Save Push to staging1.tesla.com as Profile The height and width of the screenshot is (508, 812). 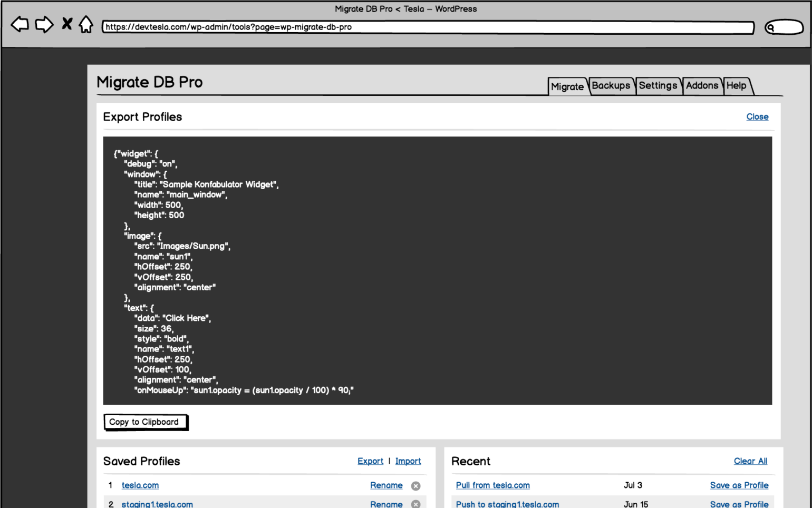pos(739,504)
